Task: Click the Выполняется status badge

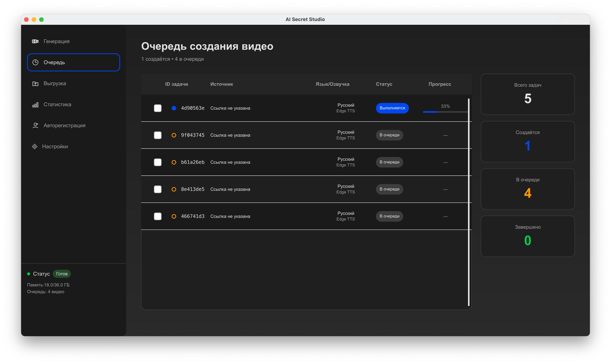Action: click(392, 108)
